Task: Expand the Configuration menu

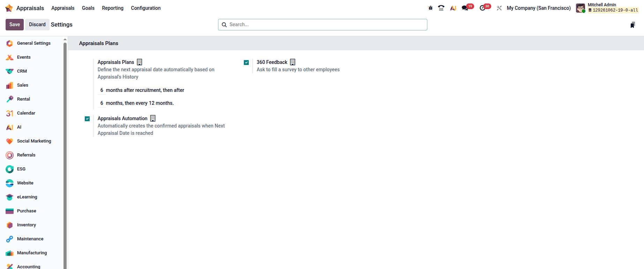Action: [146, 8]
